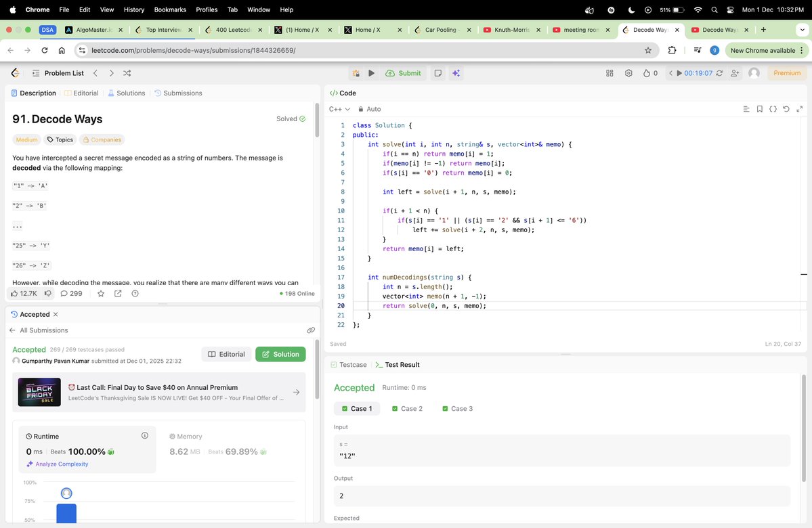
Task: Open Chrome extensions puzzle icon
Action: [672, 50]
